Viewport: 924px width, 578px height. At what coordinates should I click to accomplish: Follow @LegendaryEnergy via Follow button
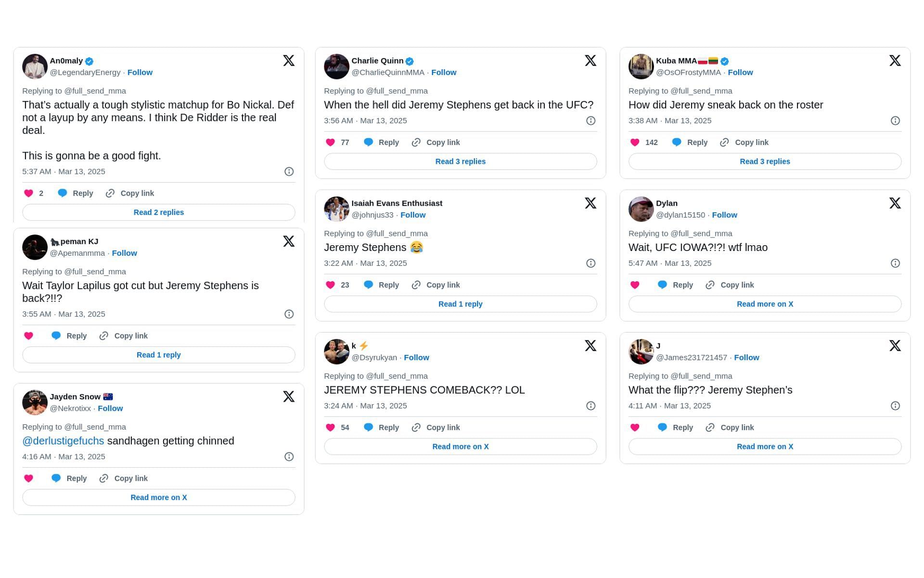(140, 72)
